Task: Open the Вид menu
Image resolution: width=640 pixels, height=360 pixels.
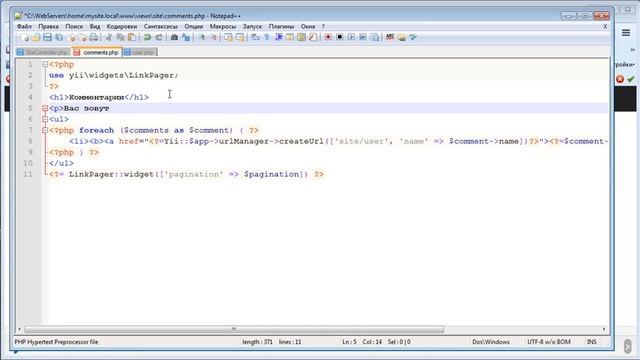Action: tap(95, 27)
